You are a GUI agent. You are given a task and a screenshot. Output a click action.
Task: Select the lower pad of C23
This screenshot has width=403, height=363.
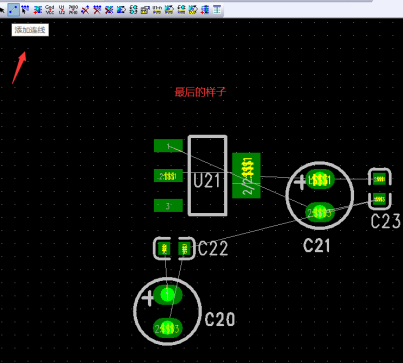(380, 199)
